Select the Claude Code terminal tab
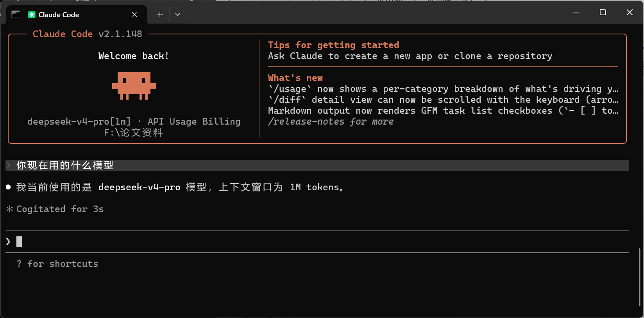 [x=77, y=14]
